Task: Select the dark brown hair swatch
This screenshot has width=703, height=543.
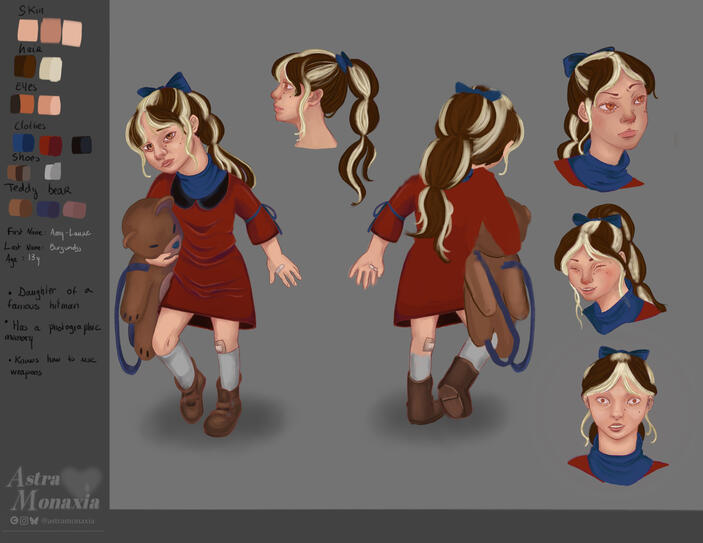Action: pyautogui.click(x=25, y=66)
